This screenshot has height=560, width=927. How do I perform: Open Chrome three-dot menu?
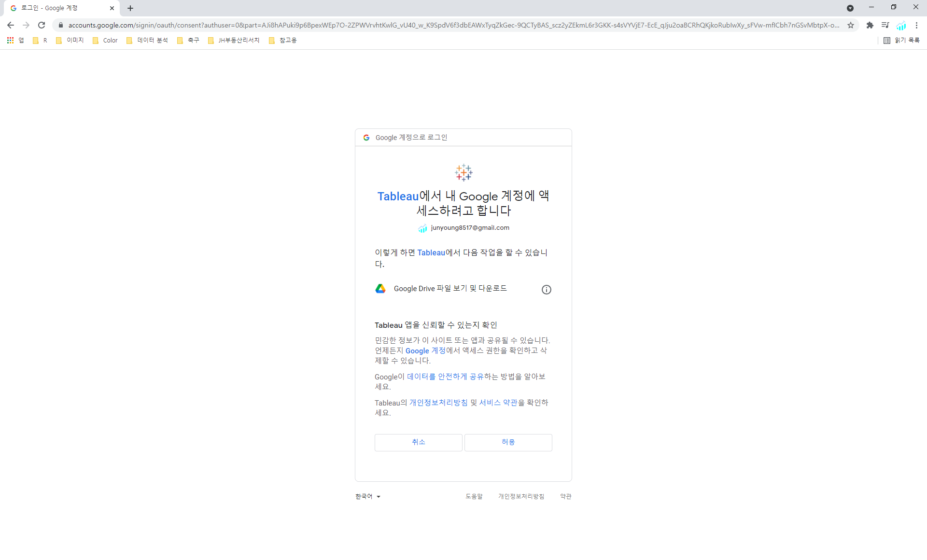916,25
